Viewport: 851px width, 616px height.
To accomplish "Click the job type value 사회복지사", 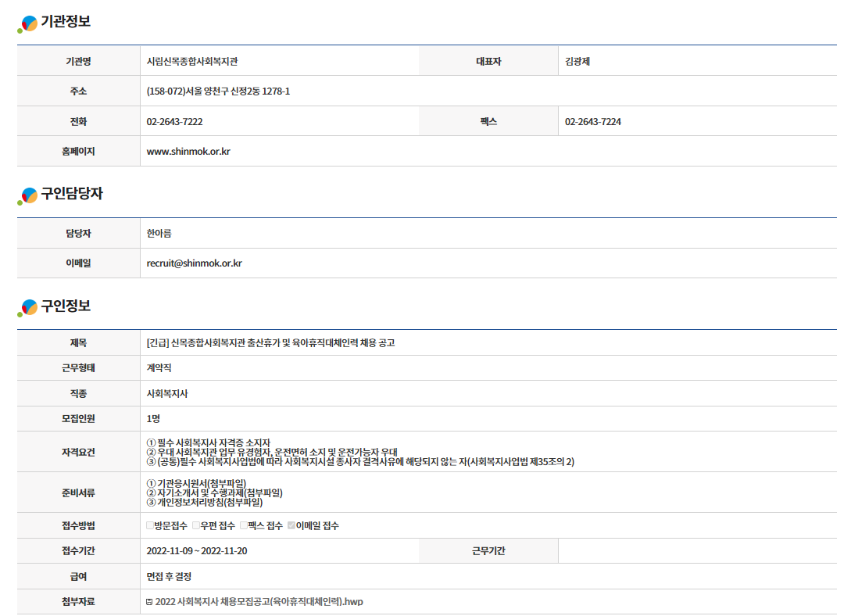I will tap(167, 393).
